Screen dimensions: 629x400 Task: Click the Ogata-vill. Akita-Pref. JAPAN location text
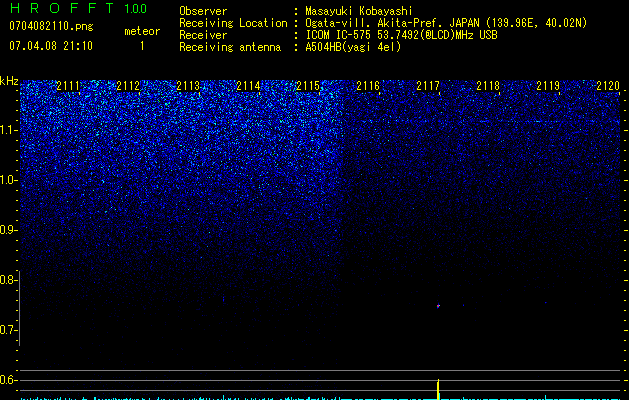[x=446, y=23]
